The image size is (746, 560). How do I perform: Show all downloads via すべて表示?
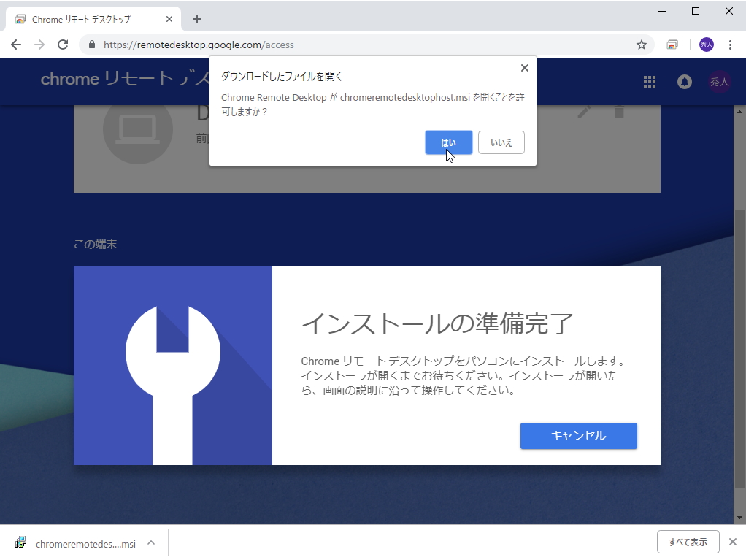(687, 542)
